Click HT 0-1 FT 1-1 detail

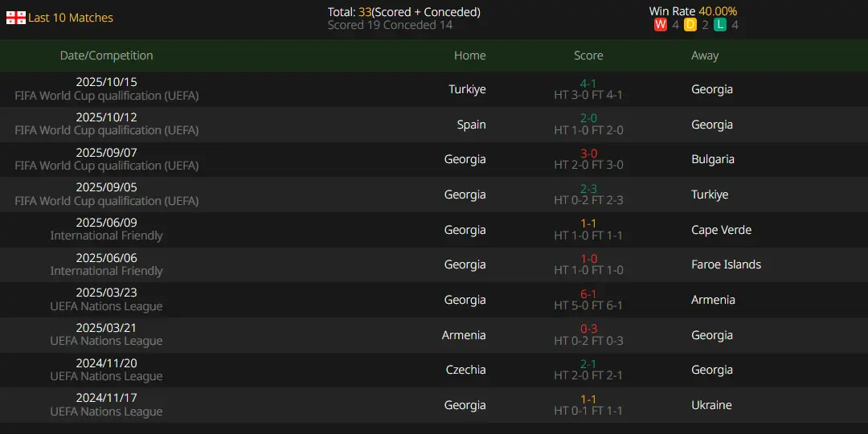pos(588,411)
